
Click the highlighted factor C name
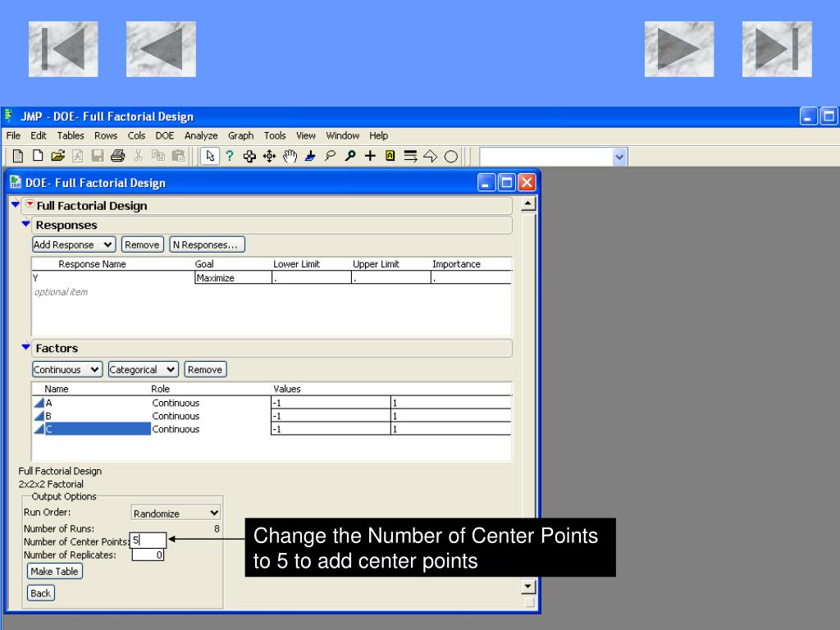(98, 429)
